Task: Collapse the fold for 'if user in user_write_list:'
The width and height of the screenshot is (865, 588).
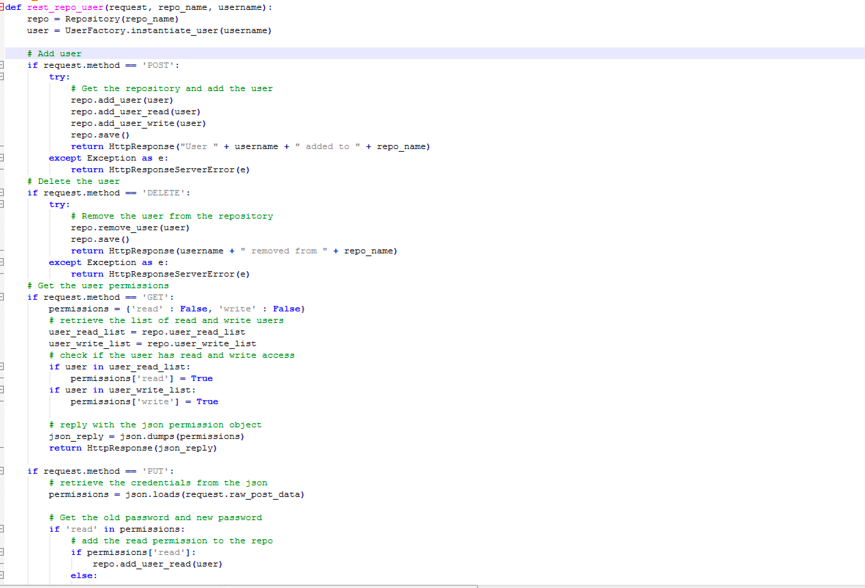Action: 2,389
